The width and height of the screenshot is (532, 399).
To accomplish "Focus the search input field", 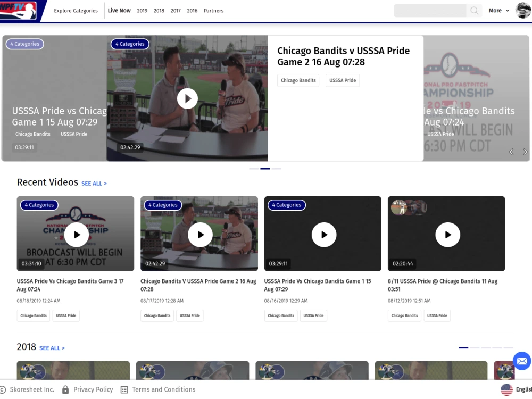I will 430,11.
